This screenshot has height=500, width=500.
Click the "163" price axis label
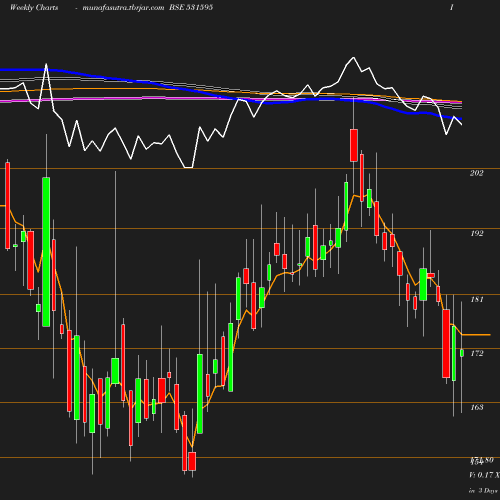[x=477, y=407]
